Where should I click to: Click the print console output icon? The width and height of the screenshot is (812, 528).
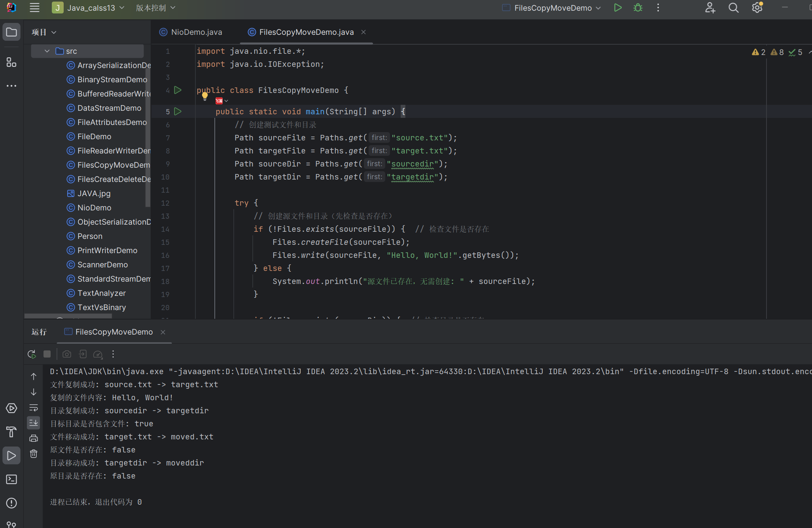point(34,438)
